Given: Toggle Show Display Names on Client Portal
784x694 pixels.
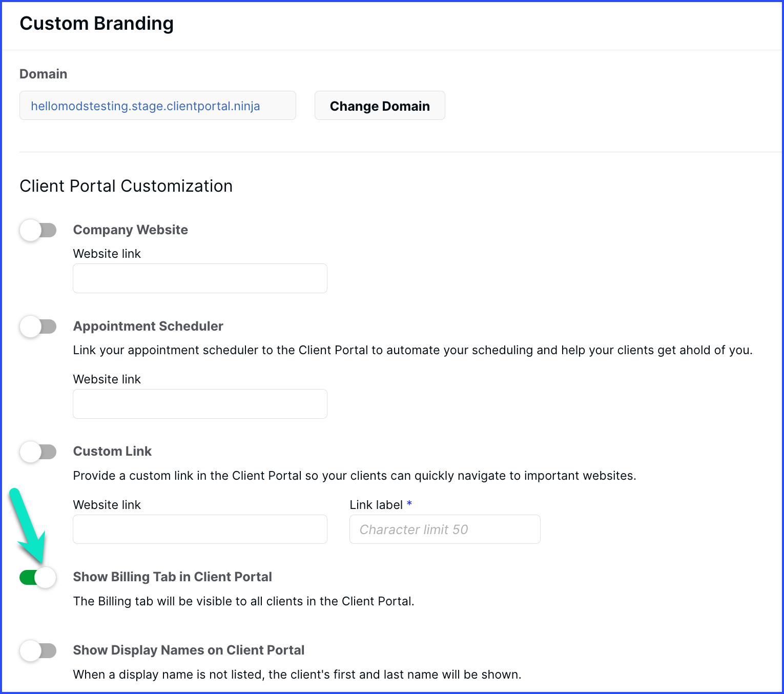Looking at the screenshot, I should click(38, 651).
